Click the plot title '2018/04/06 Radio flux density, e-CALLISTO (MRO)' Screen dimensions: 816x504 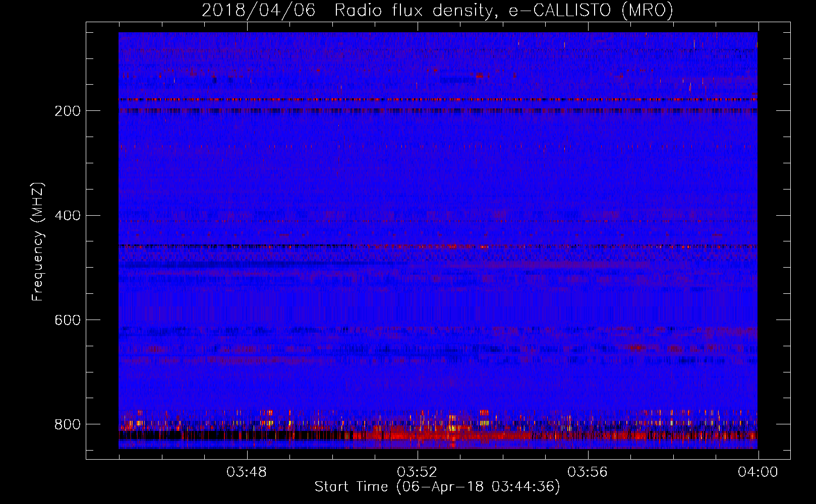click(437, 10)
